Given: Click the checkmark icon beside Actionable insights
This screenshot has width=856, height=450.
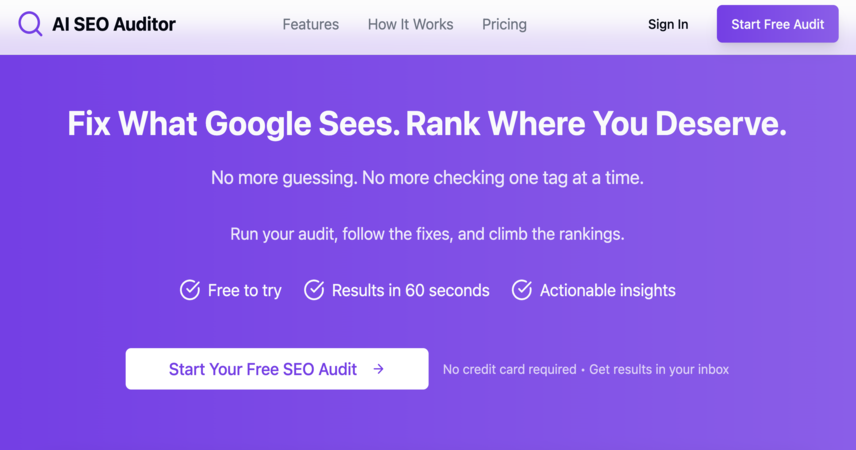Looking at the screenshot, I should 522,290.
